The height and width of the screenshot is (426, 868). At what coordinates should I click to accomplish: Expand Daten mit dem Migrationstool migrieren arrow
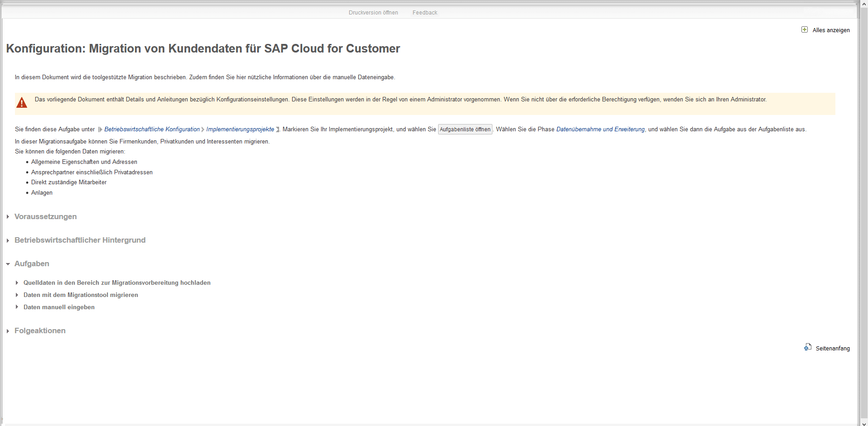click(17, 295)
